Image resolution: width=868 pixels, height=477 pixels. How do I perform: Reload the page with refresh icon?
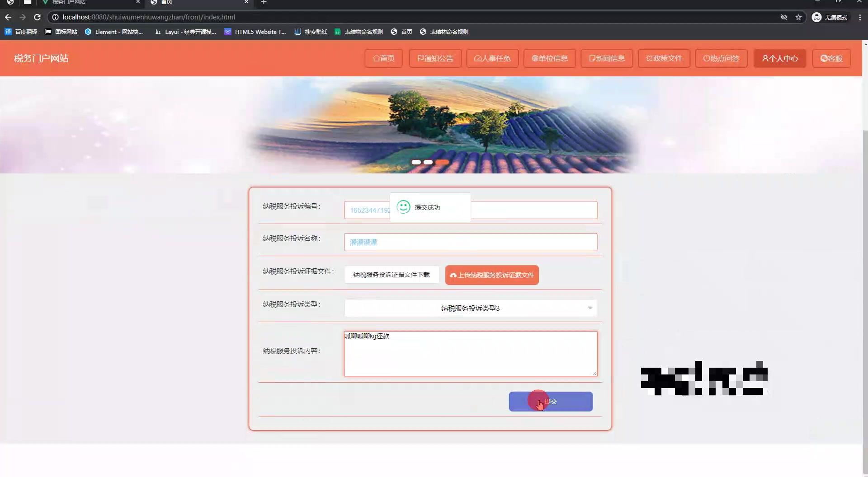(x=38, y=17)
